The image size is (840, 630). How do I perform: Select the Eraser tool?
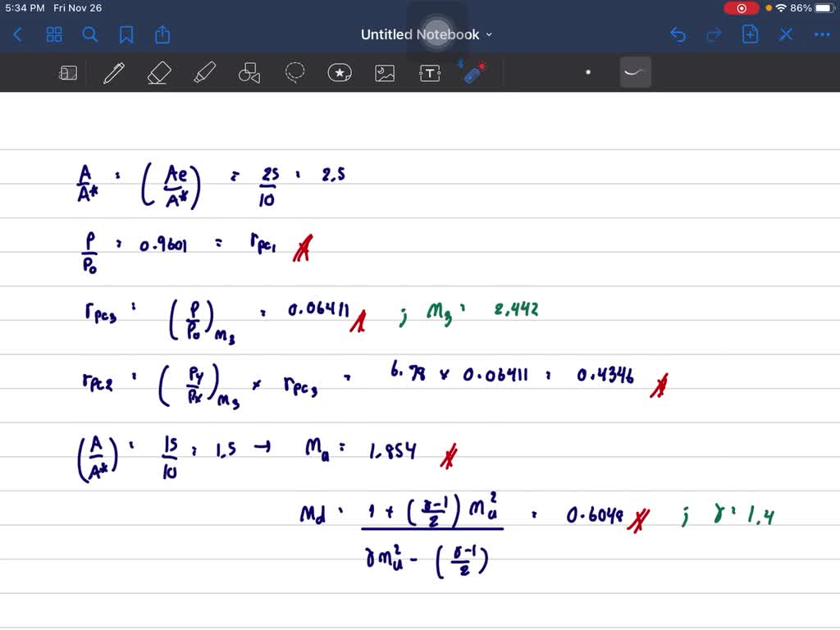pyautogui.click(x=158, y=73)
